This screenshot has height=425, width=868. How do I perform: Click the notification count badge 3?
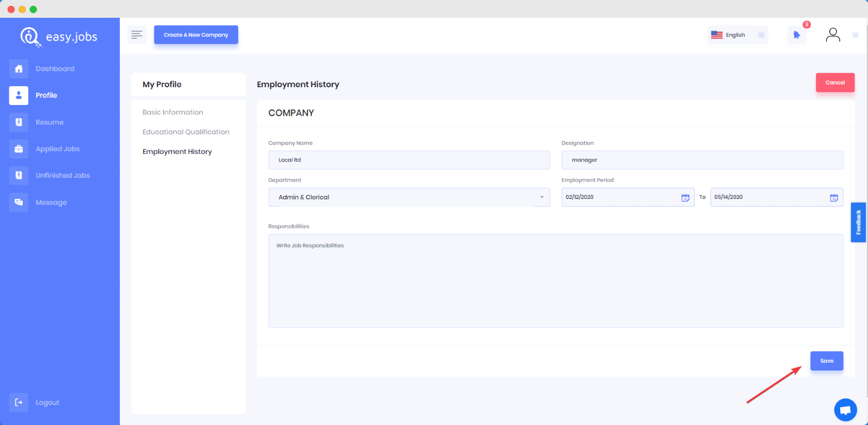(x=806, y=24)
